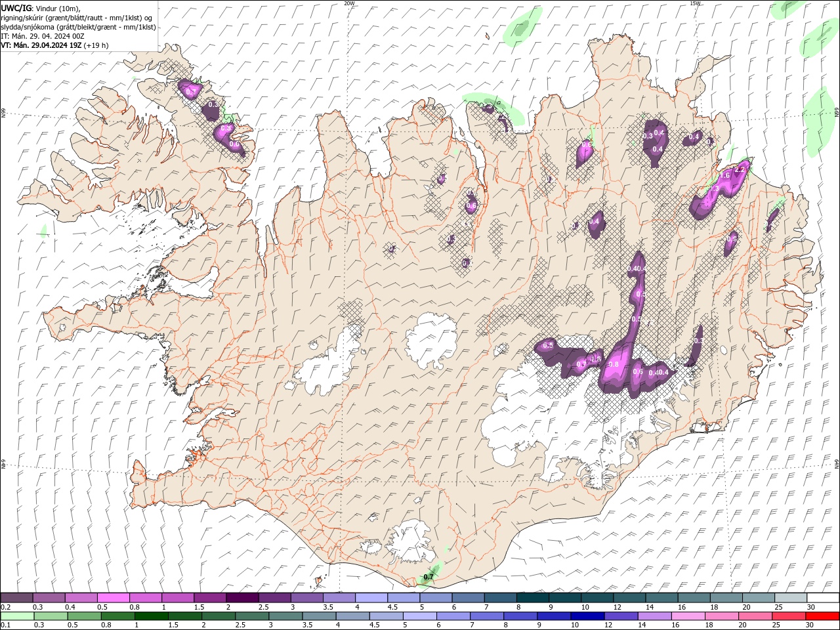Pick the top-row legend swatch labeled 0.4
The height and width of the screenshot is (630, 840).
(81, 597)
